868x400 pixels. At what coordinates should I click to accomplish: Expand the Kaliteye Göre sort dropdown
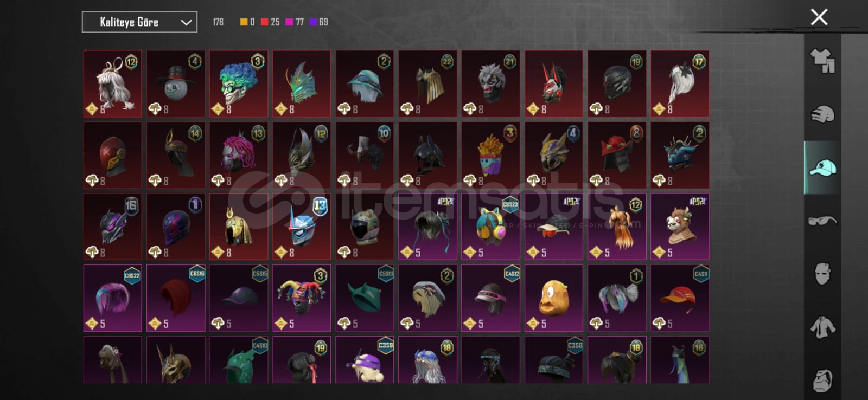(139, 22)
